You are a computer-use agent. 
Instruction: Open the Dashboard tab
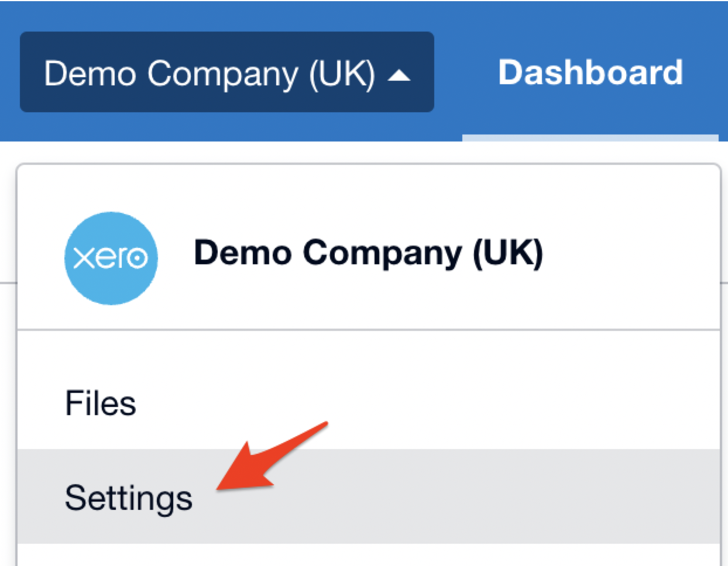coord(590,73)
